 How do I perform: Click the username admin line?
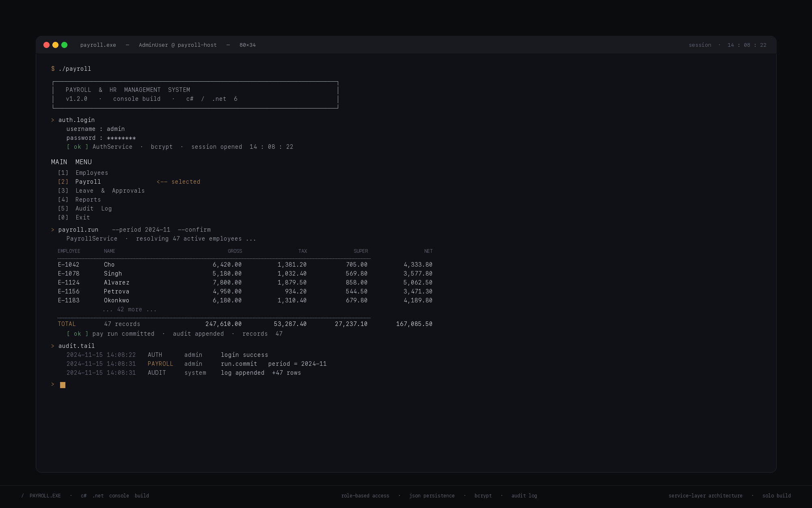[x=95, y=129]
